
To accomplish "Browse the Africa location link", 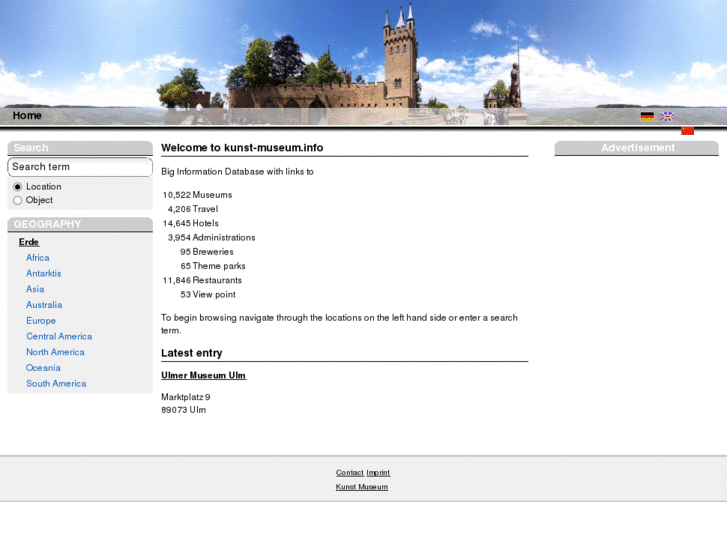I will pyautogui.click(x=38, y=257).
